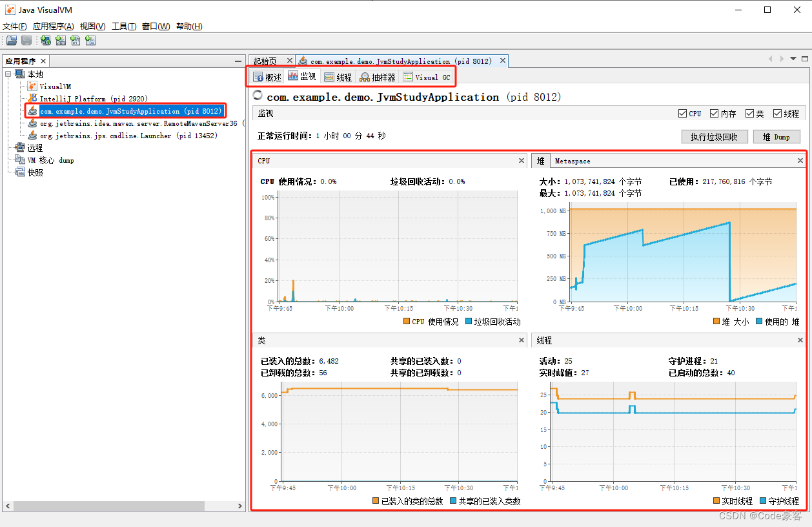Close the 堆 Metaspace chart panel
Viewport: 812px width, 527px height.
point(800,161)
